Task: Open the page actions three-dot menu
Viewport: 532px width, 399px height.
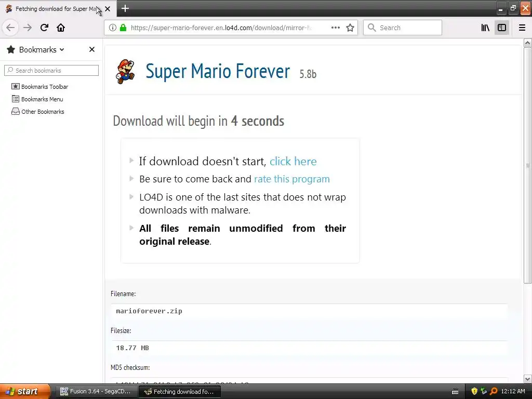Action: coord(335,28)
